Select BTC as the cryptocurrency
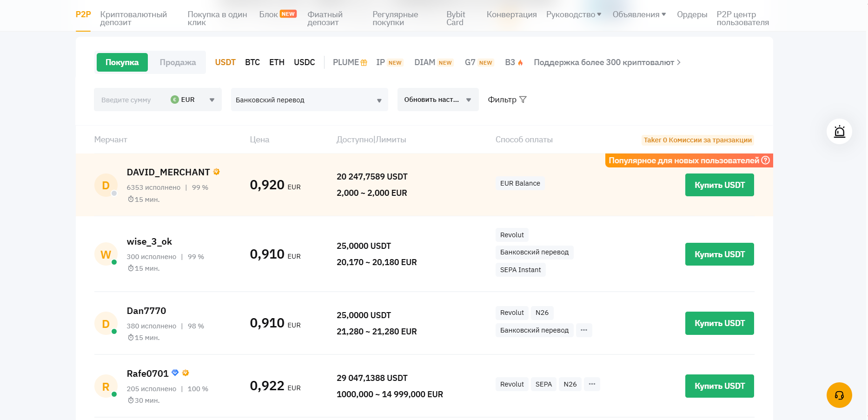This screenshot has height=420, width=868. coord(252,62)
